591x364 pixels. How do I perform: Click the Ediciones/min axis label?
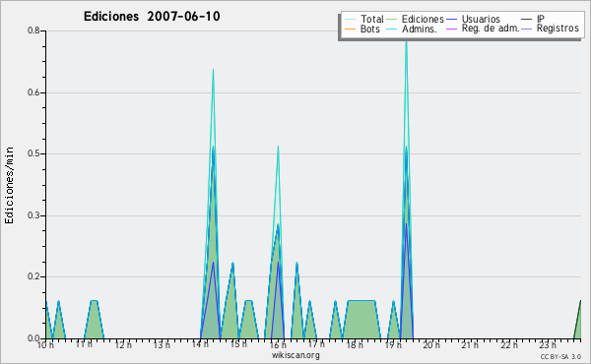[x=9, y=185]
